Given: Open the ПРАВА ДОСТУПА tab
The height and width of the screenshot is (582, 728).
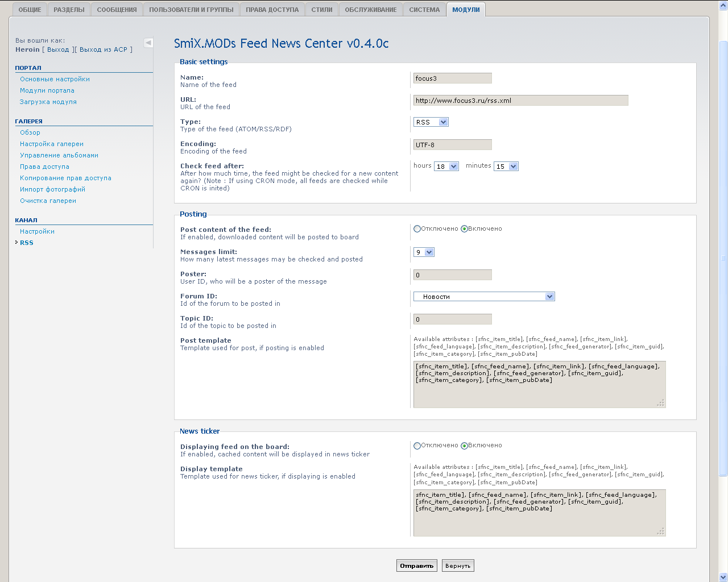Looking at the screenshot, I should (x=272, y=10).
